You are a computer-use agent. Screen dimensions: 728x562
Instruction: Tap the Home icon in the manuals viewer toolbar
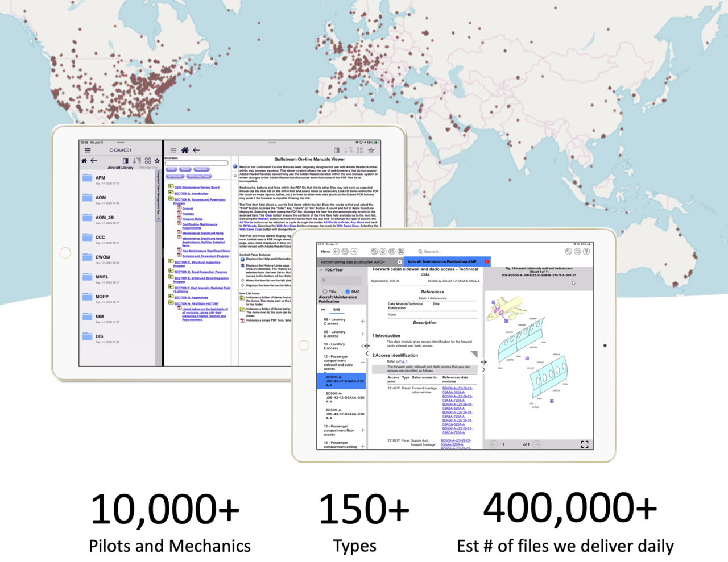(185, 150)
